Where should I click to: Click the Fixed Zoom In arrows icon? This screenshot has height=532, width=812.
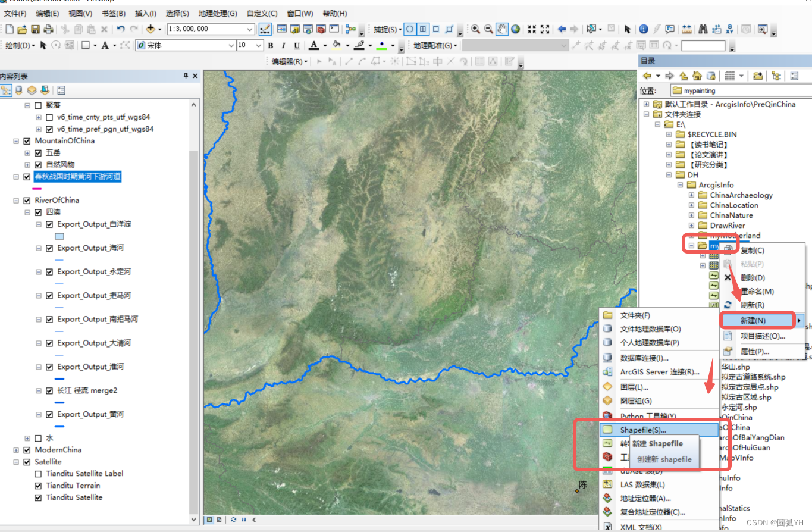pos(532,29)
